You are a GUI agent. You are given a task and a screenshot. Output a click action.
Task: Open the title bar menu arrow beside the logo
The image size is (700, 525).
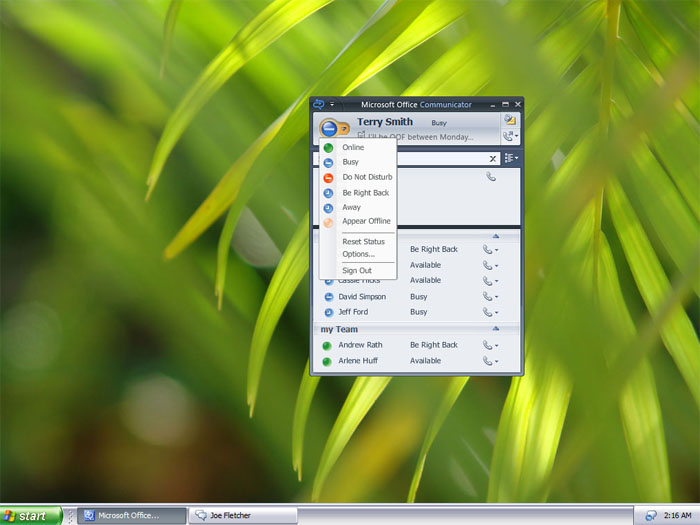point(332,104)
